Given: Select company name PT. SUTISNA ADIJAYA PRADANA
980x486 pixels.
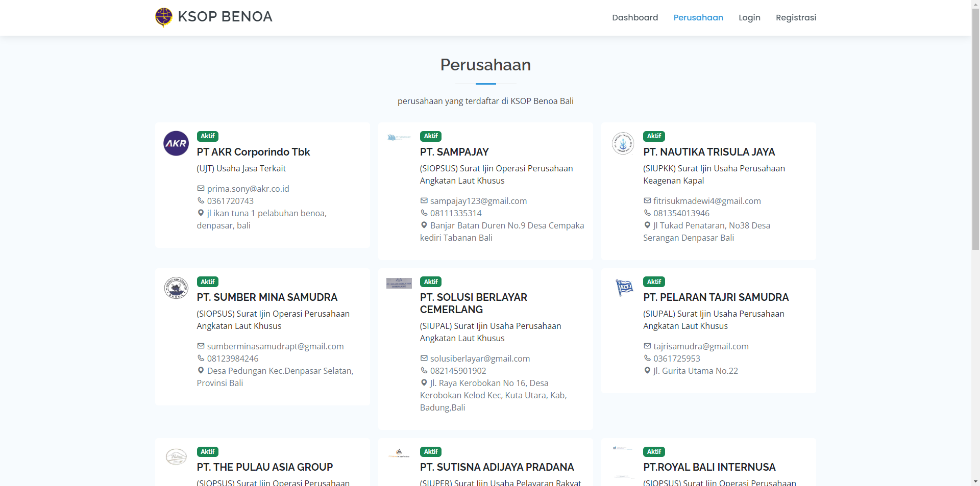Looking at the screenshot, I should [x=497, y=467].
